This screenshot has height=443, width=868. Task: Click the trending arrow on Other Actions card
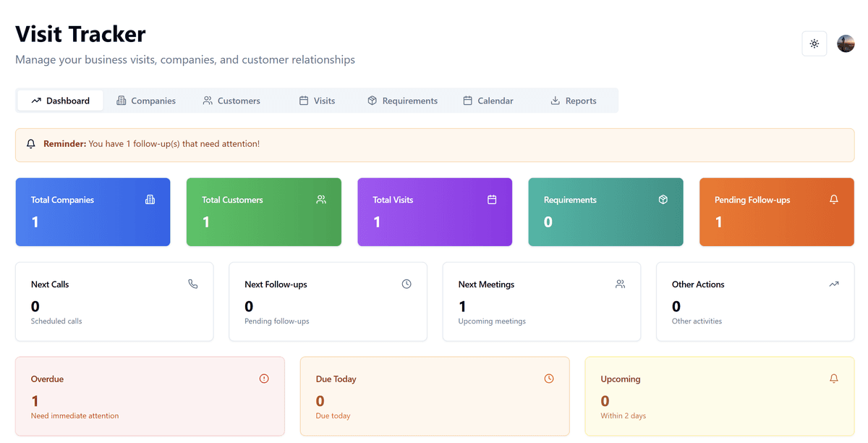(x=833, y=284)
